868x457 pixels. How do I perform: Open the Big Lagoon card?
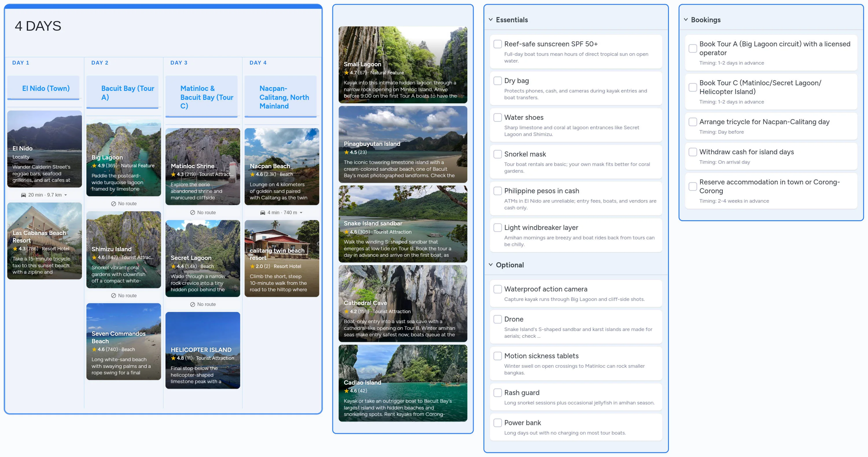[x=124, y=158]
